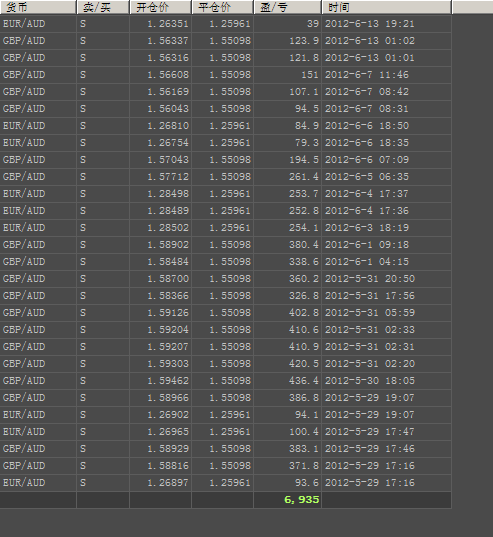Click the time cell 2012-6-13 19:21
The height and width of the screenshot is (537, 493).
click(370, 24)
